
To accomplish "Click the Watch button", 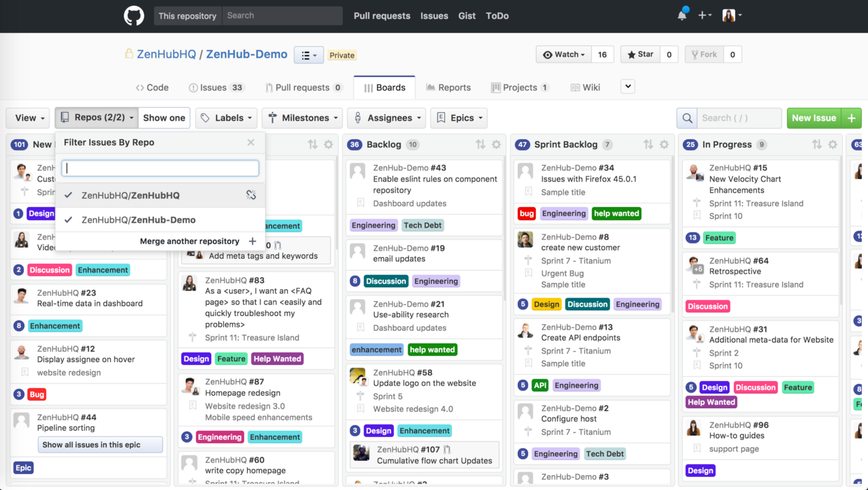I will pyautogui.click(x=564, y=54).
